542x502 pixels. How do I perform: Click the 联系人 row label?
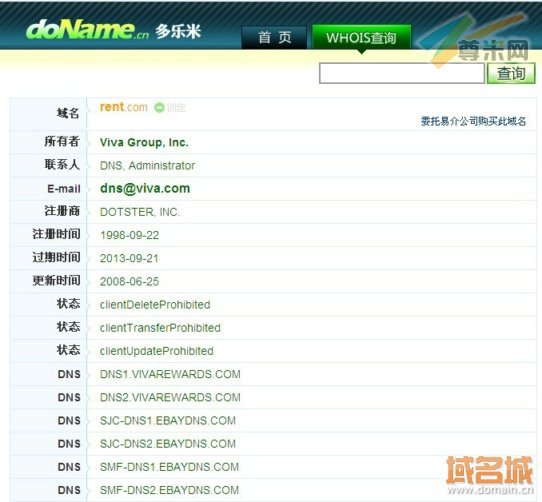click(62, 165)
